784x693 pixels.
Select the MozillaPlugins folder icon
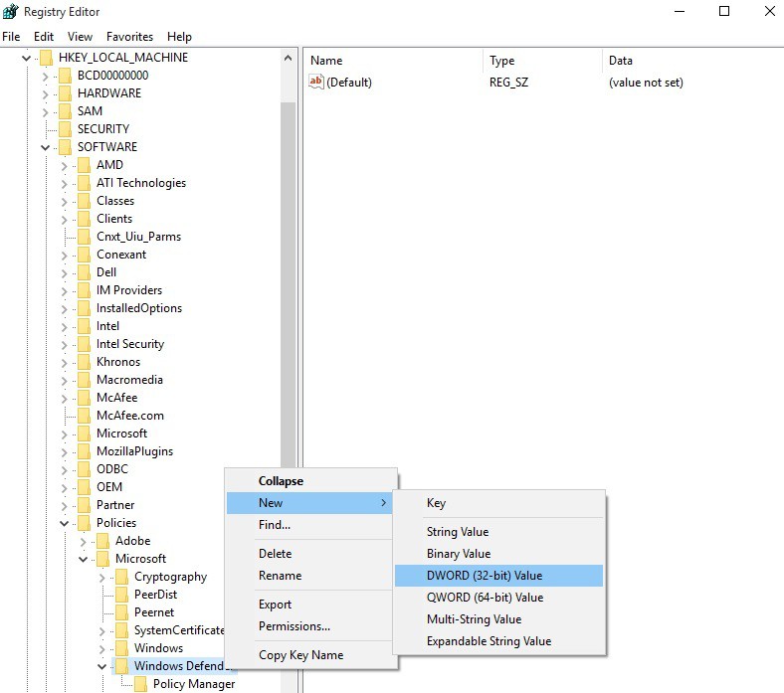click(x=84, y=451)
